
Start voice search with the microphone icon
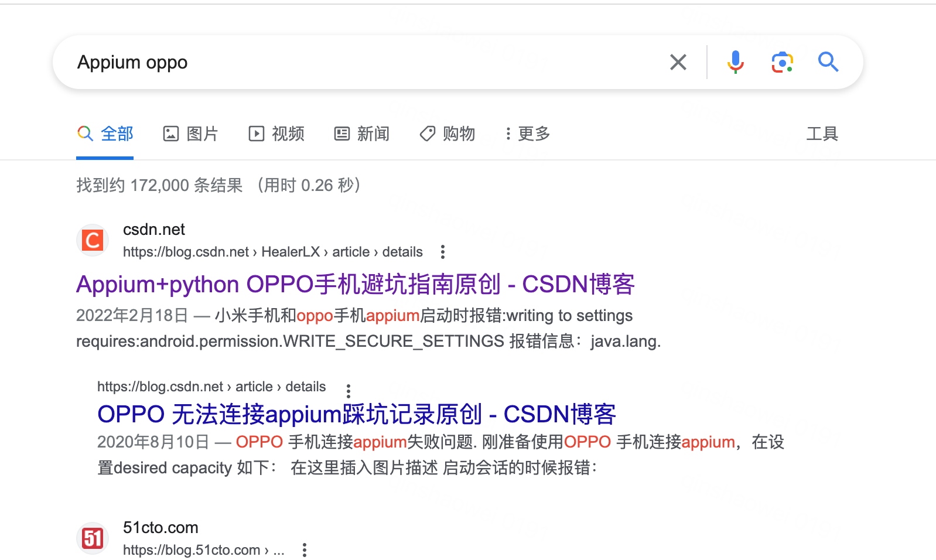pyautogui.click(x=735, y=62)
